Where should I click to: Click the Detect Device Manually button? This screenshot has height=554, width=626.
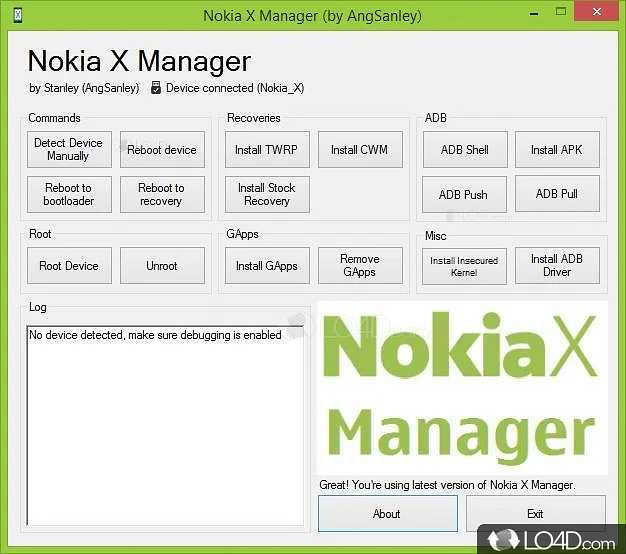(x=69, y=149)
